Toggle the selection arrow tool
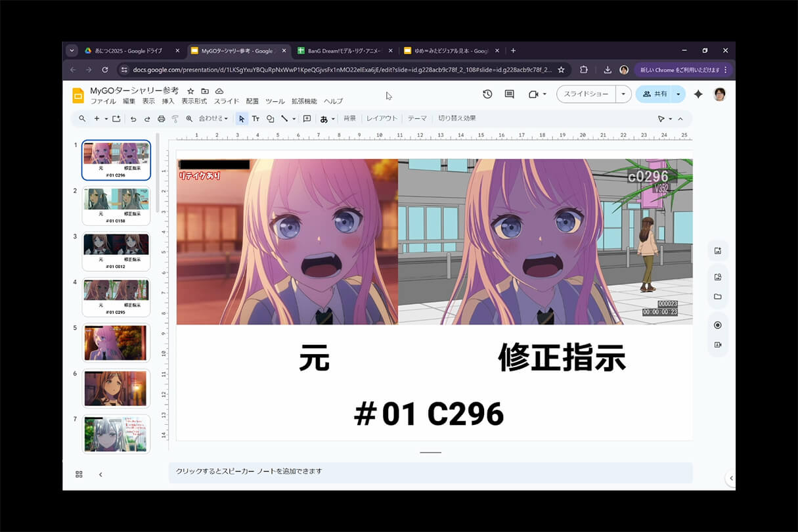The image size is (798, 532). click(x=241, y=119)
